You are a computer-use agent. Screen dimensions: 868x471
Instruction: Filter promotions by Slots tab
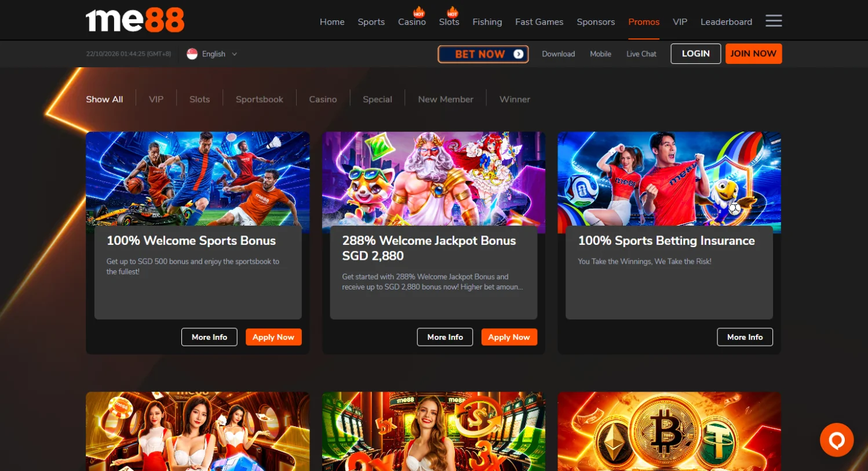[x=200, y=99]
